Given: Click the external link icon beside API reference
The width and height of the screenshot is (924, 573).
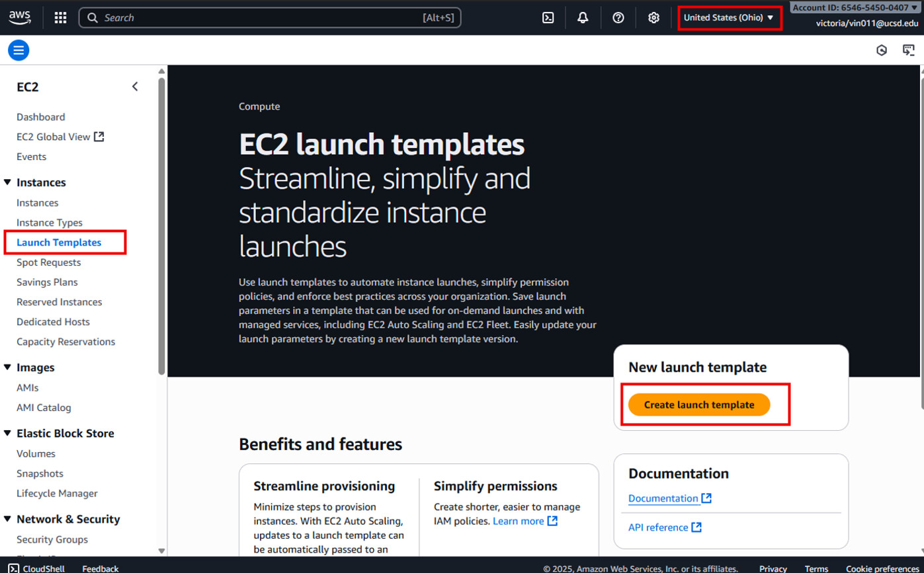Looking at the screenshot, I should click(x=696, y=527).
